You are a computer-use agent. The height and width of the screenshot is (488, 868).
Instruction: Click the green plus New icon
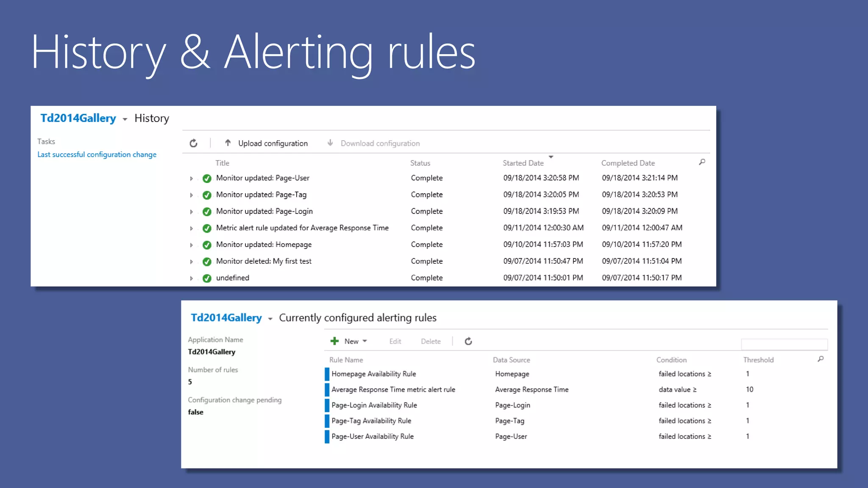point(334,341)
